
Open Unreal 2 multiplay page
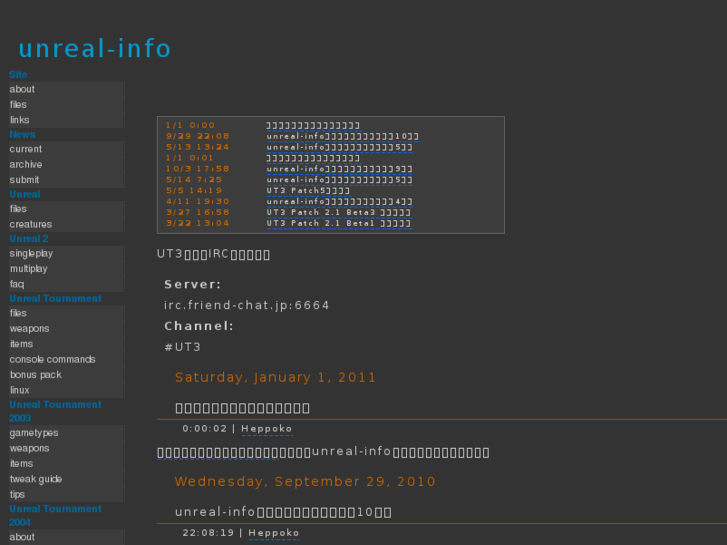(x=66, y=269)
